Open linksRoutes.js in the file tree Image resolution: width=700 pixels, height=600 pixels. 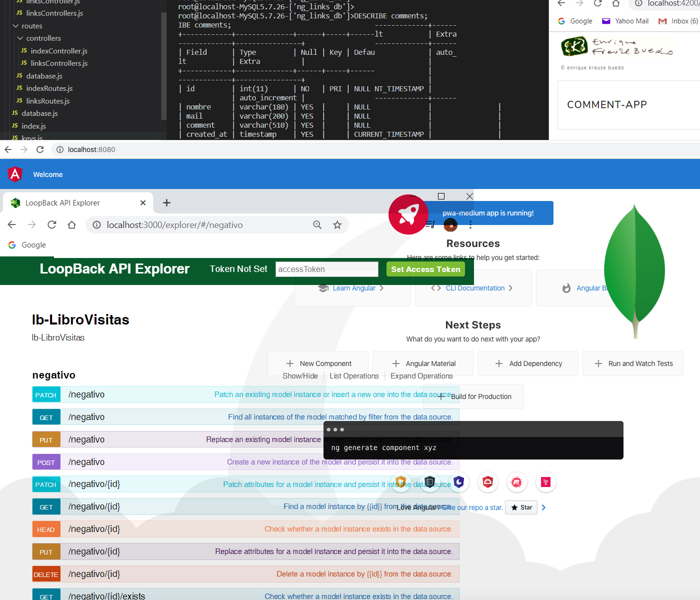point(47,101)
